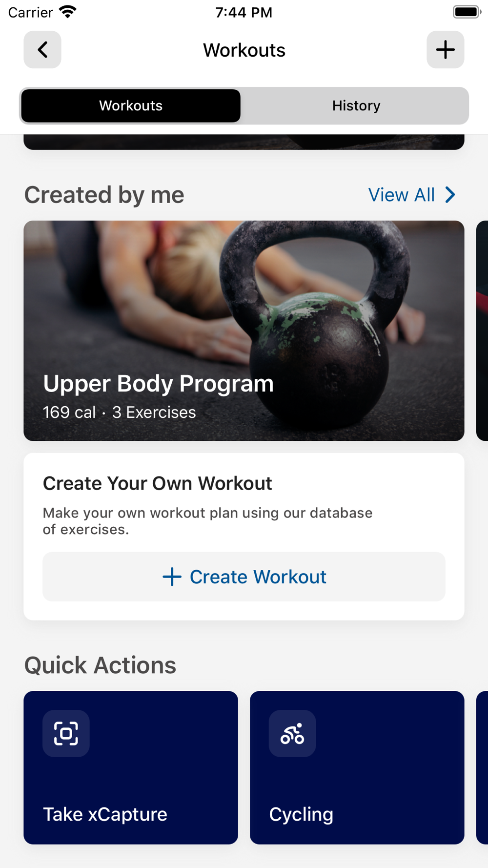Image resolution: width=488 pixels, height=868 pixels.
Task: Tap the Create Your Own Workout heading
Action: pos(158,483)
